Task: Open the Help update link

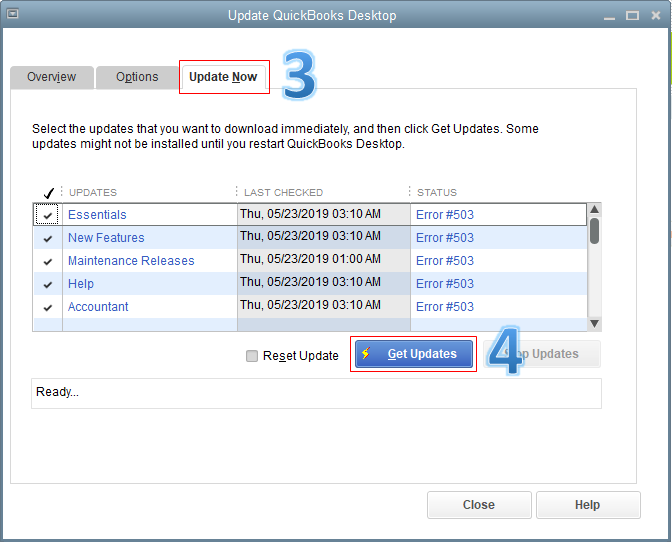Action: click(81, 284)
